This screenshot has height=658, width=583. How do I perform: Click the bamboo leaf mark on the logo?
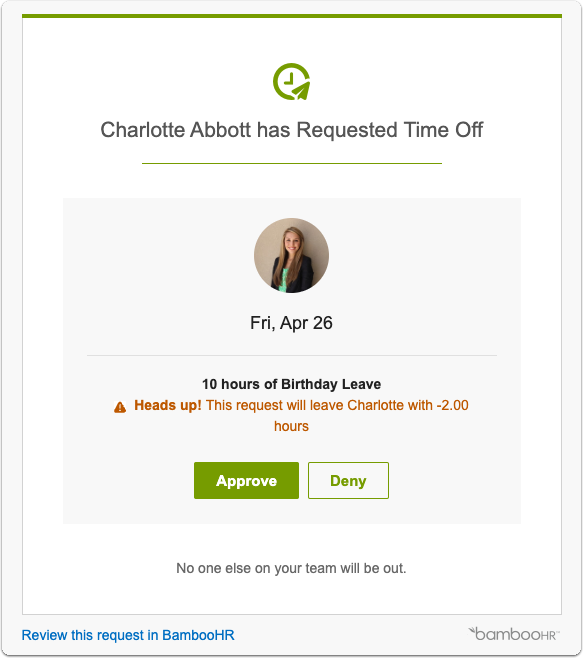point(472,629)
